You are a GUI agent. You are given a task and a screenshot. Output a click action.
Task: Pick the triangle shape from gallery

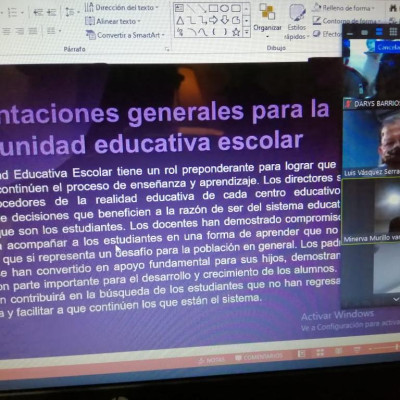[x=180, y=21]
